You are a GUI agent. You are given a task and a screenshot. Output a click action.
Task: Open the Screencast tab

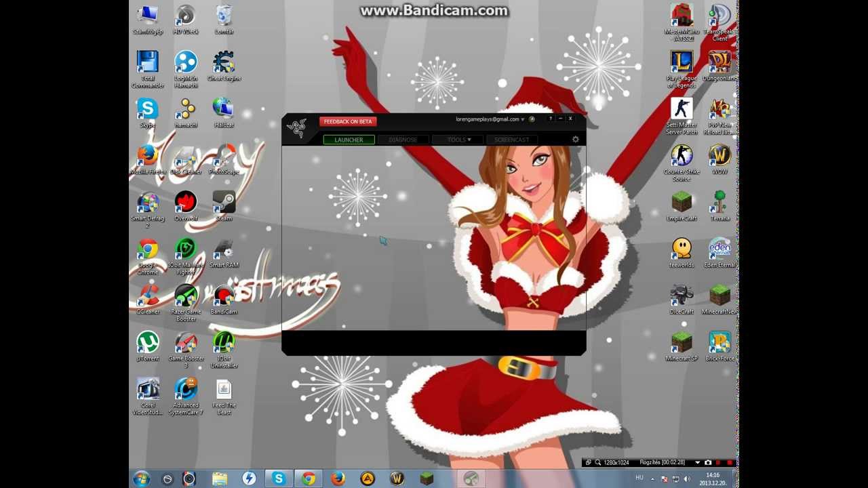(x=511, y=140)
